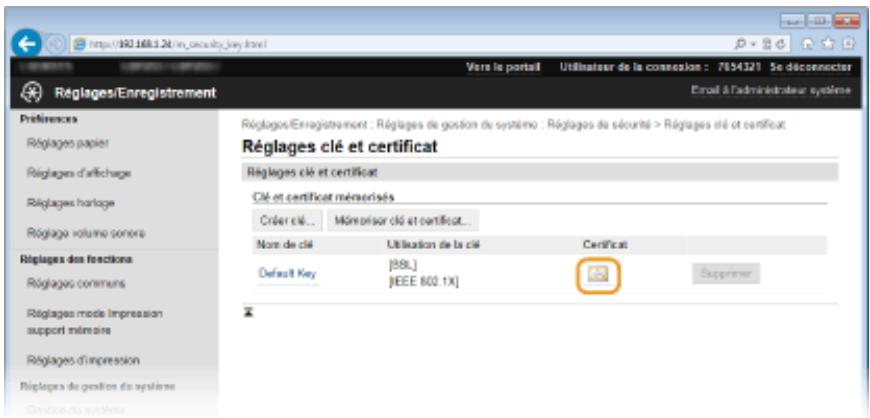Click the browser back arrow button
Viewport: 870px width, 418px height.
(28, 44)
